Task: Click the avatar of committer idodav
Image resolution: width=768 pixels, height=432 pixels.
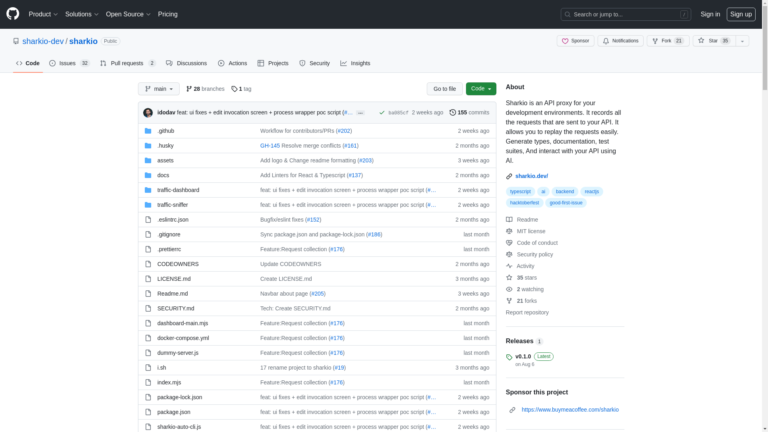Action: coord(148,113)
